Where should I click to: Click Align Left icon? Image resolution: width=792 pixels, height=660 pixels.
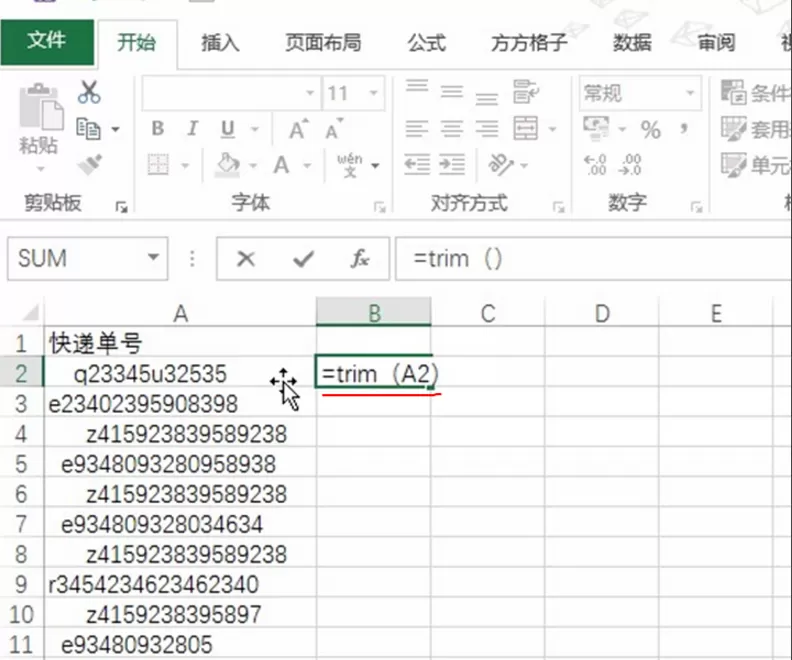417,128
